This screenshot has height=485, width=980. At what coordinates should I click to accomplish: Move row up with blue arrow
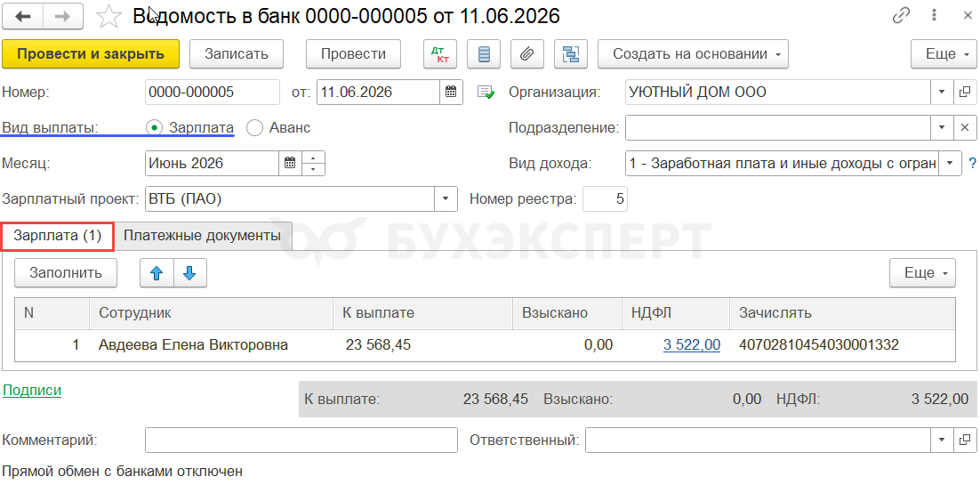[157, 273]
